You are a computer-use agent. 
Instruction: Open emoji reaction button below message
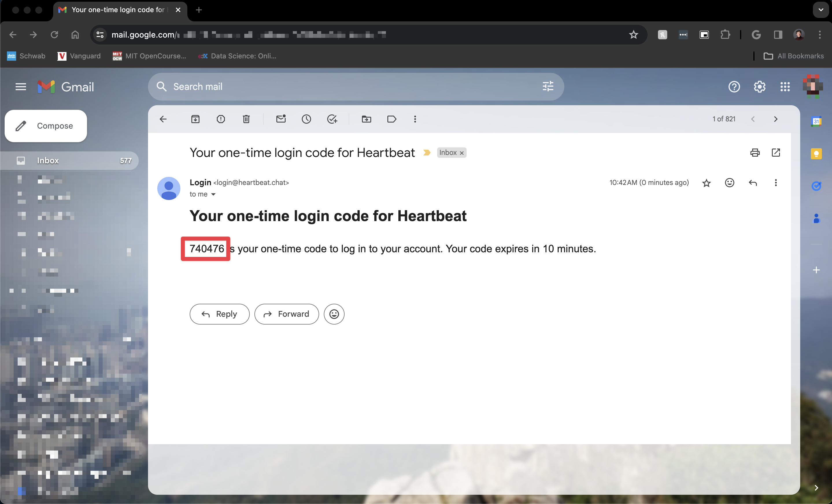(334, 314)
